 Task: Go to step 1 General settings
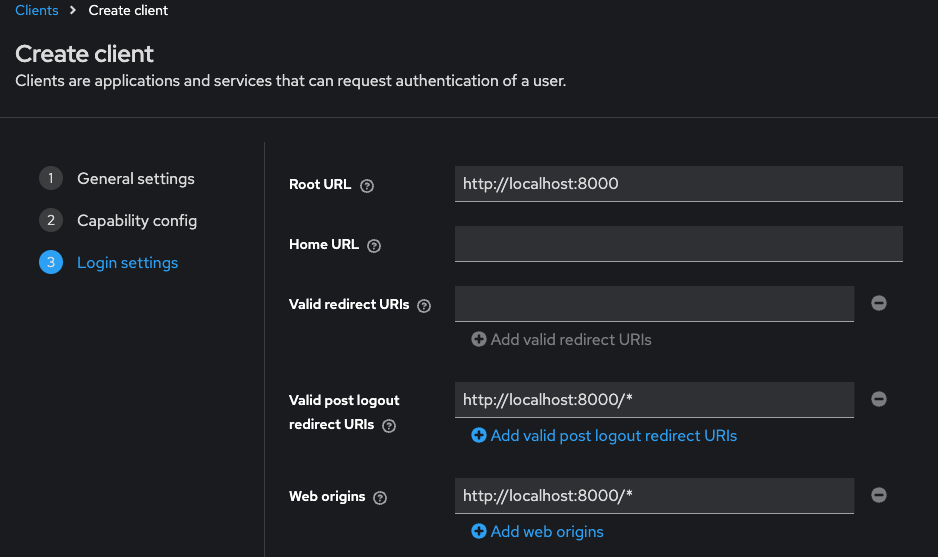point(135,179)
